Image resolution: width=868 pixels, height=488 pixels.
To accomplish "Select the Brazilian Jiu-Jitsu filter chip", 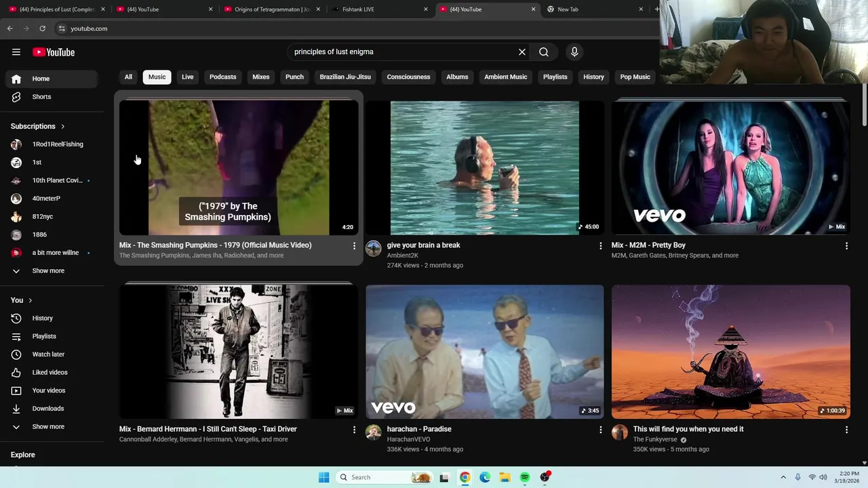I will point(345,77).
